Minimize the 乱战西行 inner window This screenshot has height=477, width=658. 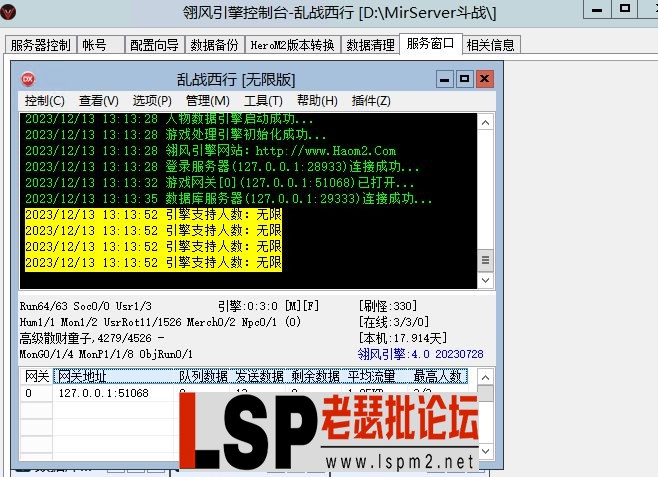tap(445, 79)
